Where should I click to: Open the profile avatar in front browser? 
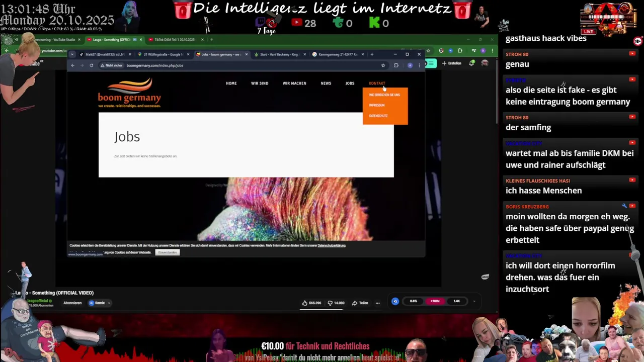coord(410,65)
